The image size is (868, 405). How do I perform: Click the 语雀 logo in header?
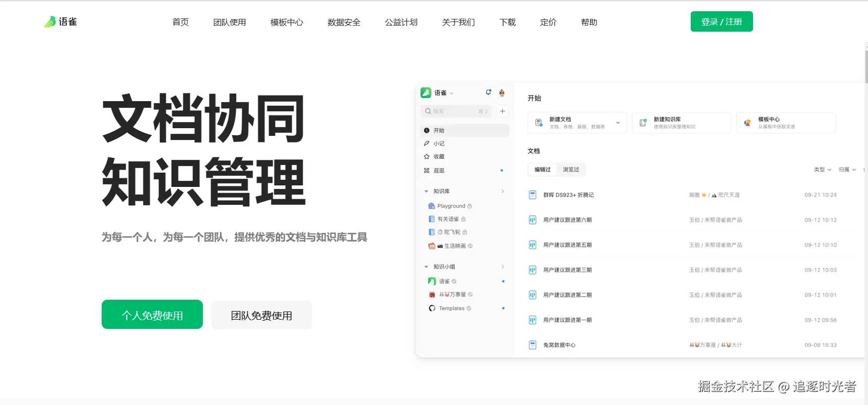[x=60, y=21]
